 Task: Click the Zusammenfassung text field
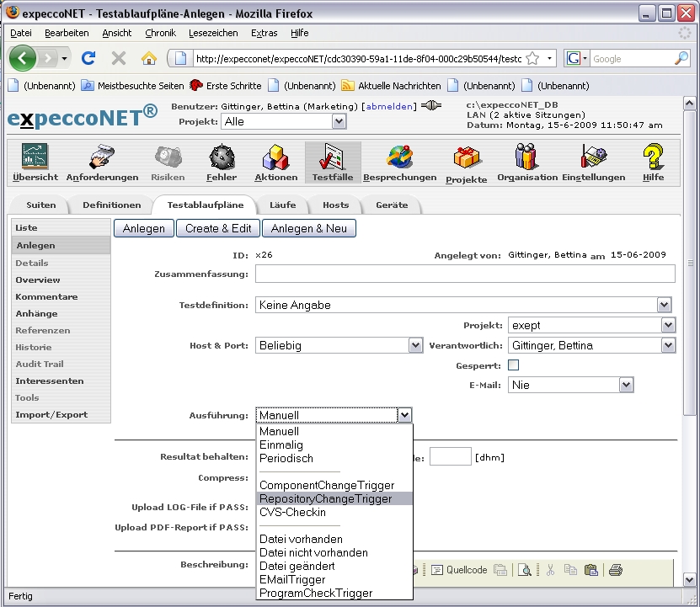coord(465,274)
